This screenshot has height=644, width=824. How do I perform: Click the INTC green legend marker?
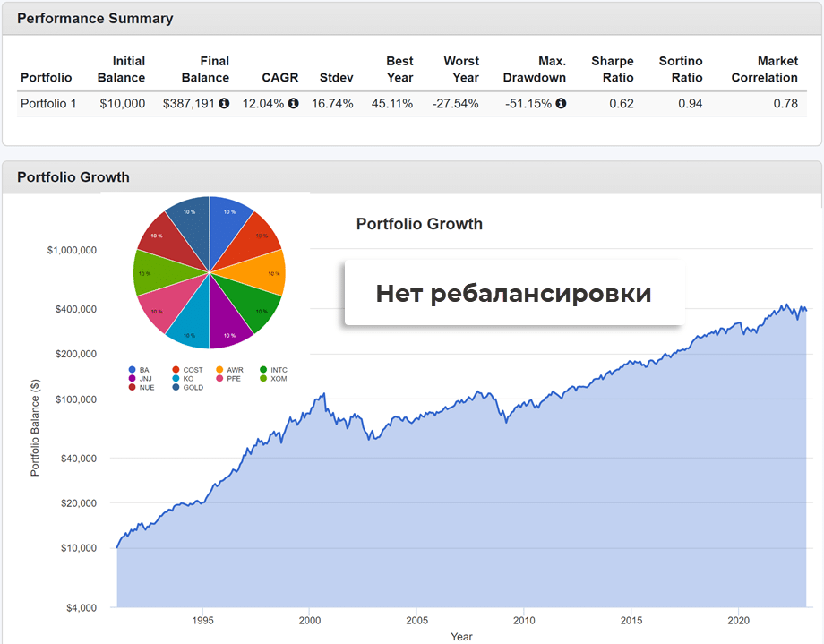click(262, 370)
